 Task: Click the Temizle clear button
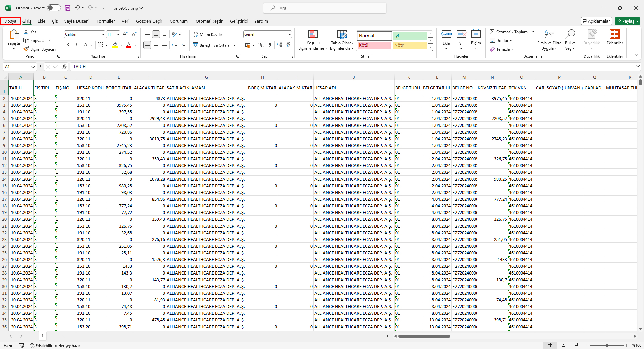click(x=502, y=49)
